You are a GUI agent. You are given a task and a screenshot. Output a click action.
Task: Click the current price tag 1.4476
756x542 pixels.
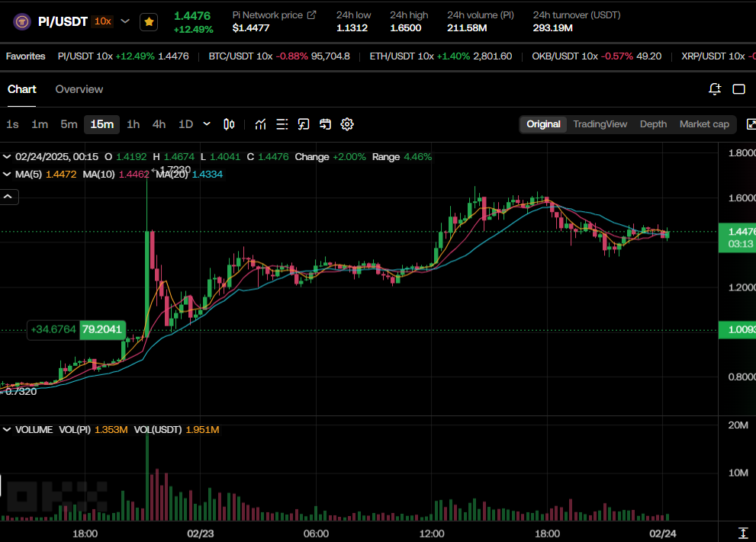point(738,238)
